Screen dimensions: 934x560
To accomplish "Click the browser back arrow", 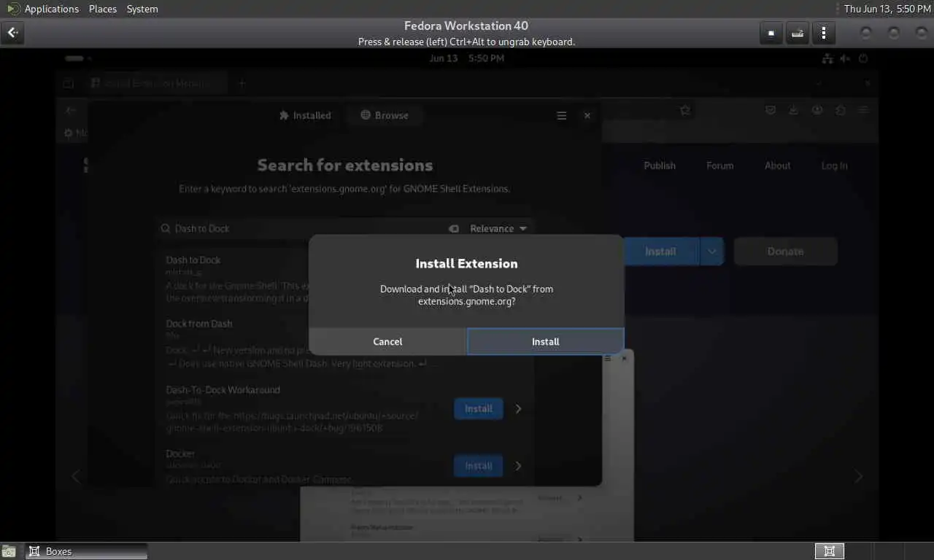I will tap(71, 110).
